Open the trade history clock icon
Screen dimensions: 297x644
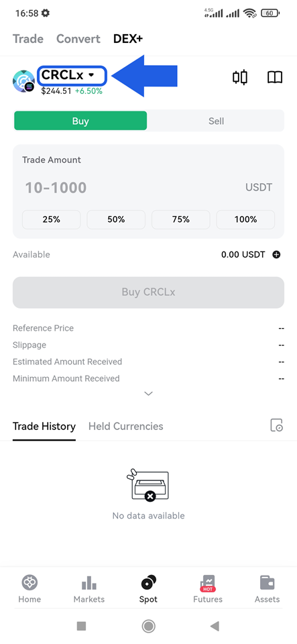coord(276,425)
